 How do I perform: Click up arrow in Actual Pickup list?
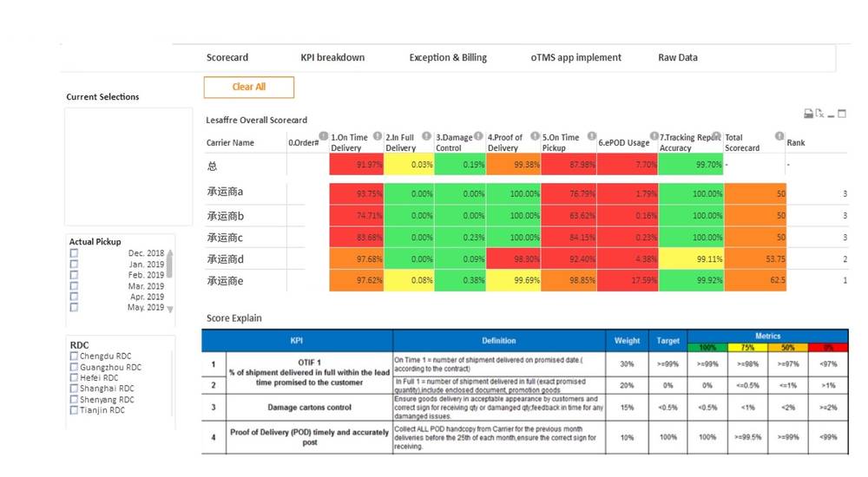[170, 254]
